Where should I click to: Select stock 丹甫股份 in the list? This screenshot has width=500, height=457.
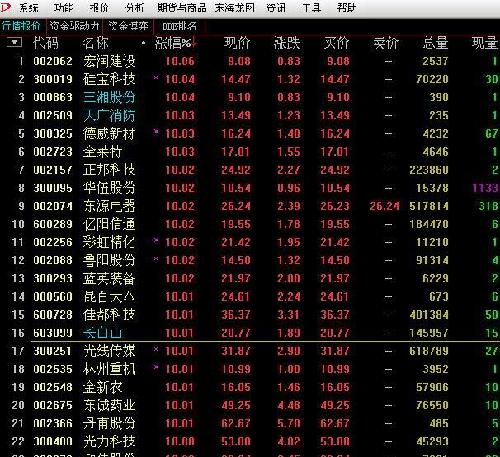(109, 423)
